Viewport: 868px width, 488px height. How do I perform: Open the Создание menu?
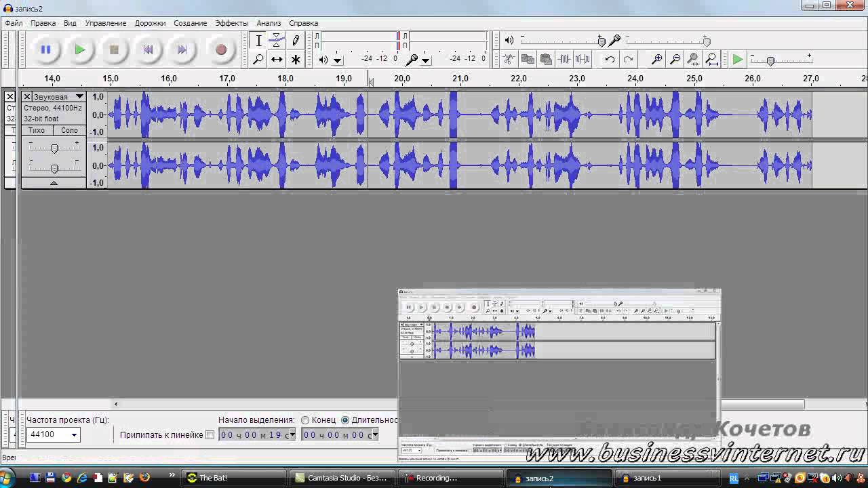[190, 23]
